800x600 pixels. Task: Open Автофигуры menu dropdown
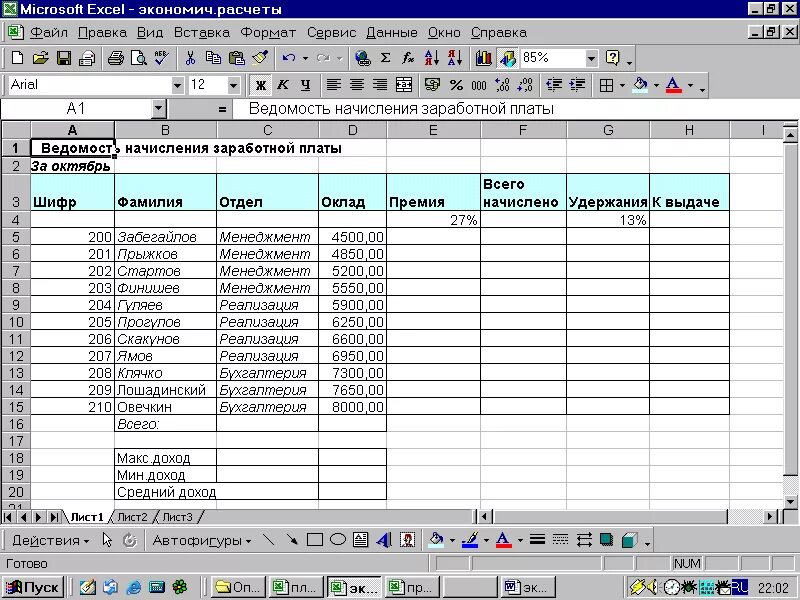(x=202, y=540)
